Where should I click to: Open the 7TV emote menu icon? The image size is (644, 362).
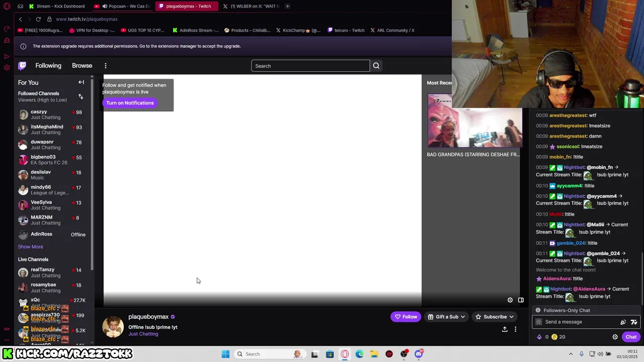click(634, 322)
